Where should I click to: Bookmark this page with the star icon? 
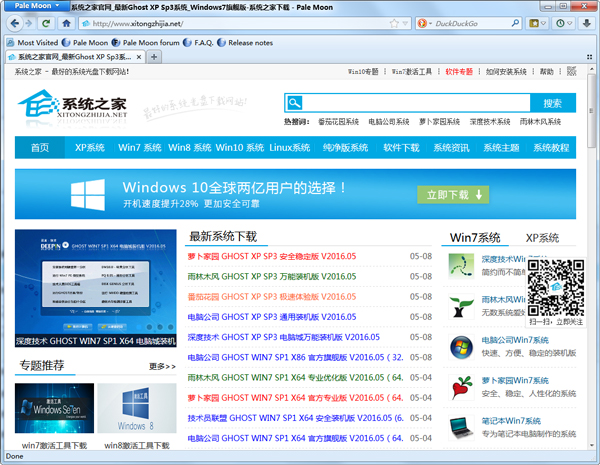point(394,24)
